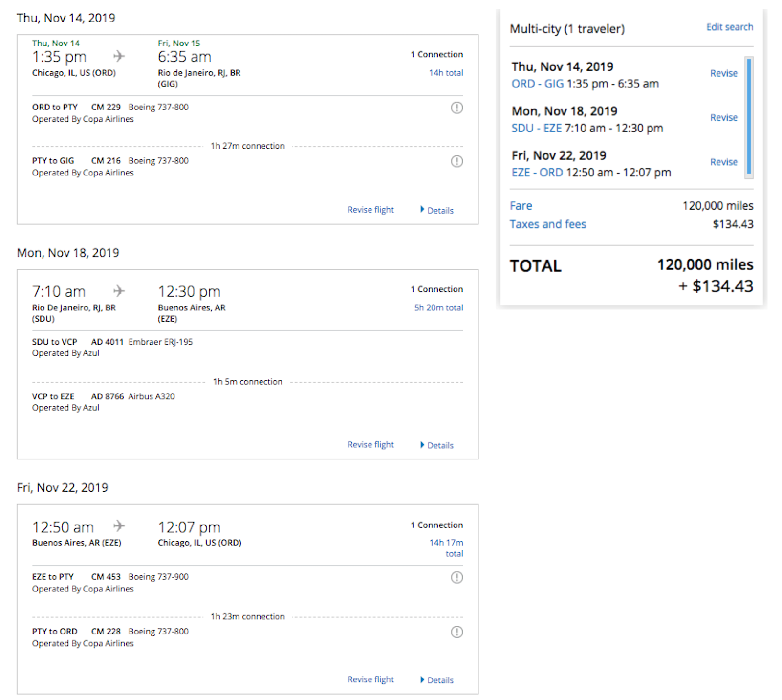Select Revise flight for the Nov 18 trip
782x700 pixels.
[370, 444]
